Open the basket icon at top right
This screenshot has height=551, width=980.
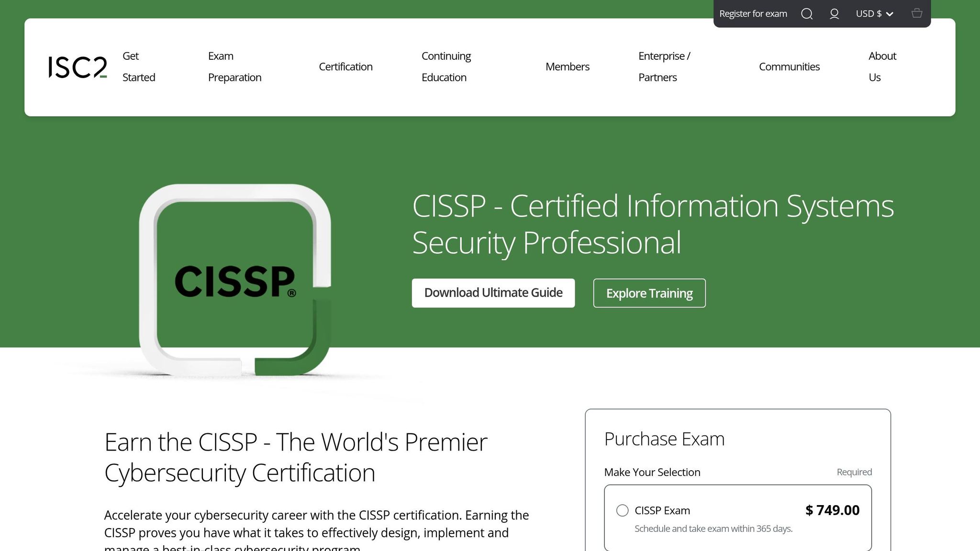coord(917,13)
